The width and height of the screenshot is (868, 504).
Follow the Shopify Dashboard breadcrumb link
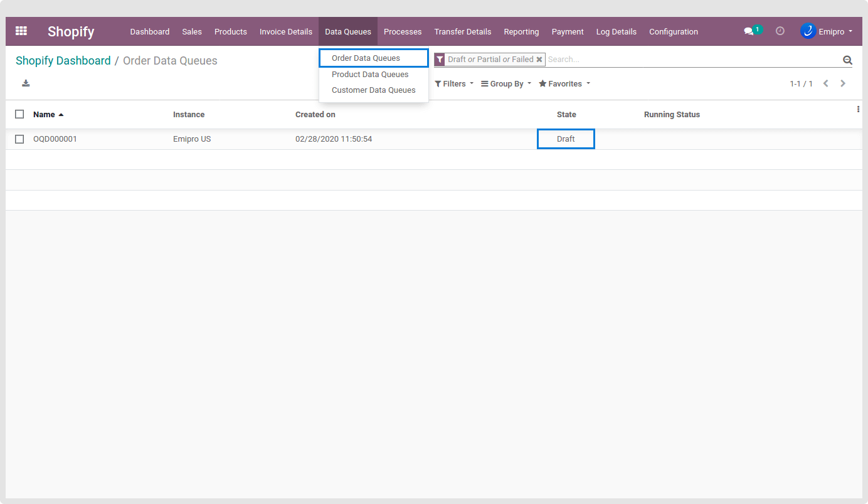click(63, 61)
